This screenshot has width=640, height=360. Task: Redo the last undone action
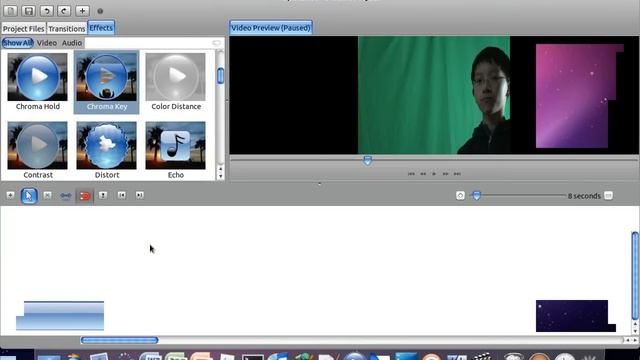click(64, 11)
